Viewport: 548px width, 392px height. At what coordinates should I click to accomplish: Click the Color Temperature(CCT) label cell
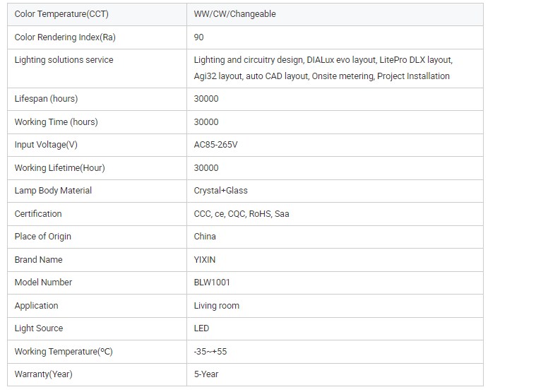click(61, 14)
